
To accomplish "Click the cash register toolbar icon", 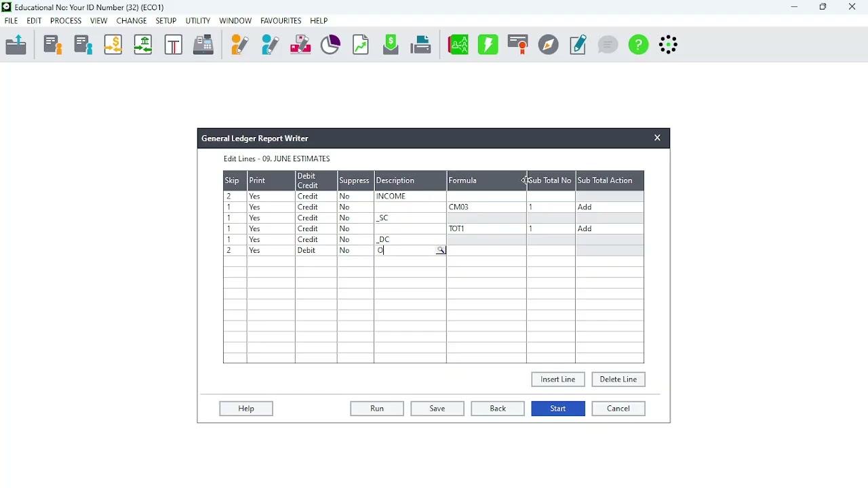I will pos(203,45).
